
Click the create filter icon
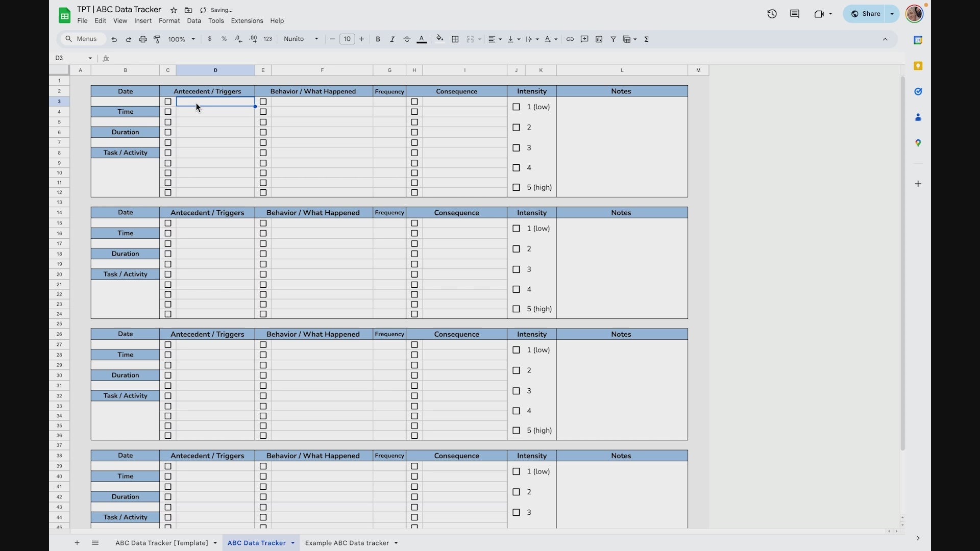click(613, 39)
